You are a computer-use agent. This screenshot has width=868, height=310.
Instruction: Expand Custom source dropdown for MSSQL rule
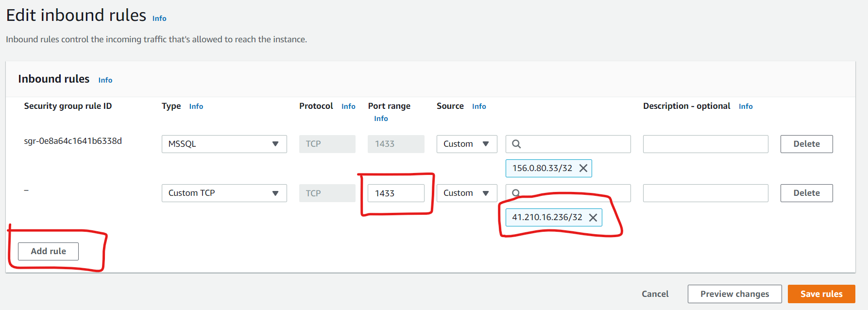coord(466,144)
